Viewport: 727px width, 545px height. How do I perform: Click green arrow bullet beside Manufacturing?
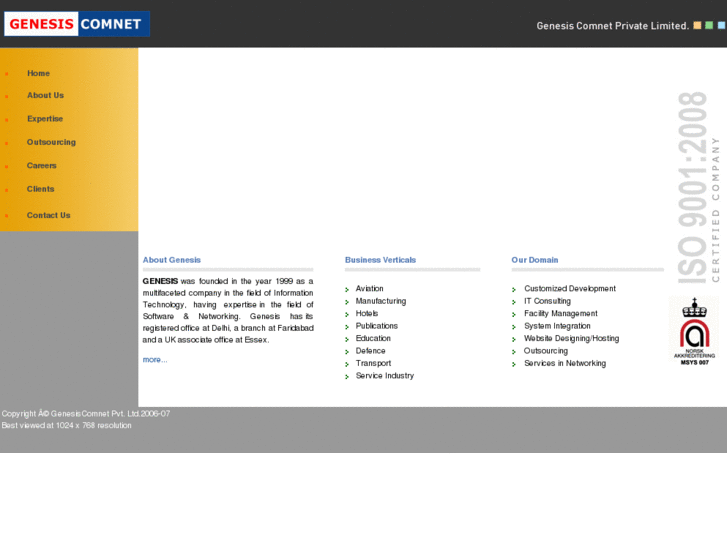click(347, 302)
